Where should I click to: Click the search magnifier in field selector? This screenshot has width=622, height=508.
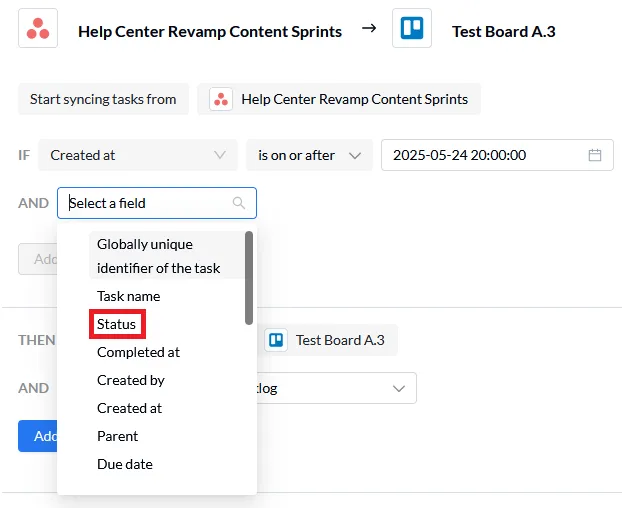coord(239,203)
